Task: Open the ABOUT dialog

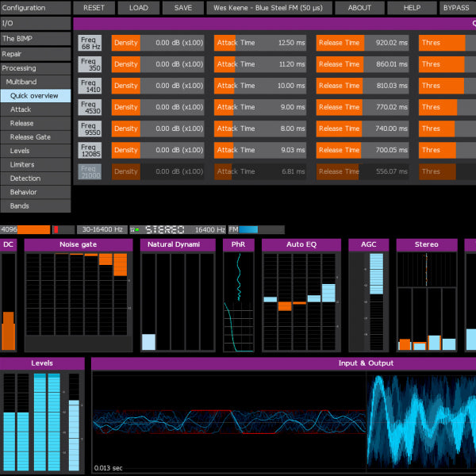Action: 359,8
